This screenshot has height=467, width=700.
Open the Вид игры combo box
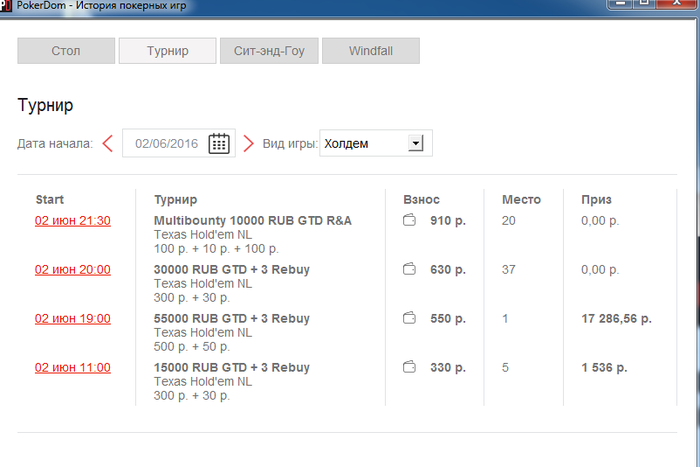tap(376, 143)
